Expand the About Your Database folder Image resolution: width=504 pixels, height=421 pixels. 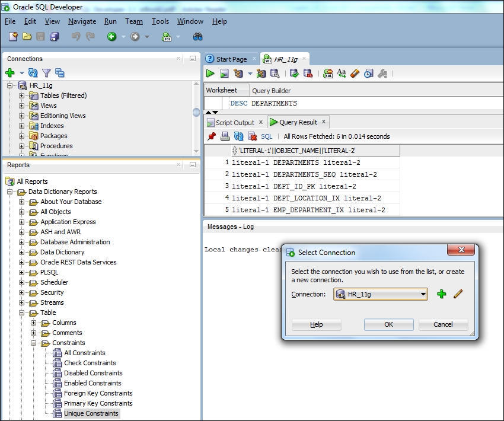pyautogui.click(x=21, y=202)
